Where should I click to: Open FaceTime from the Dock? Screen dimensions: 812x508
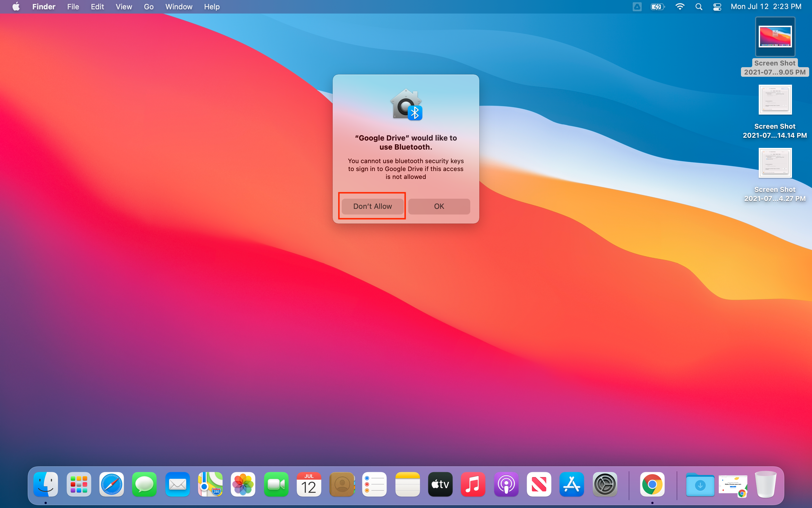pos(276,485)
